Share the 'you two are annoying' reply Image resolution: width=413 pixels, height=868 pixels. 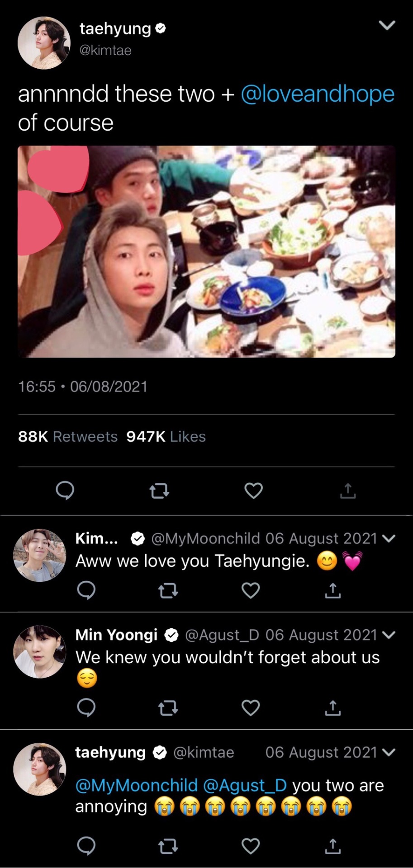pos(332,846)
